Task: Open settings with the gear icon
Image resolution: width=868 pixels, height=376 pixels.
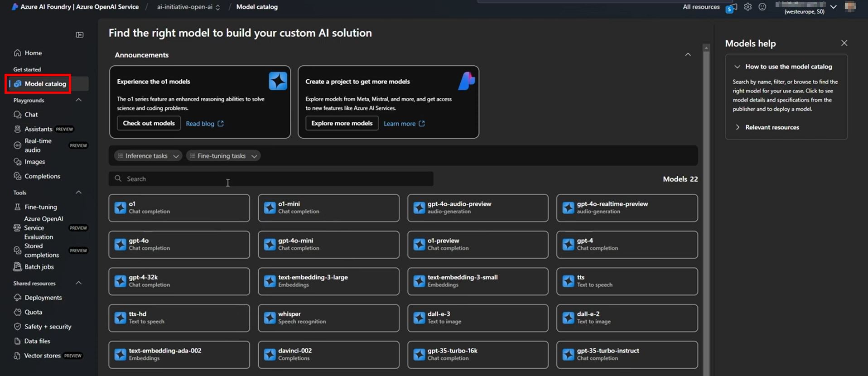Action: [747, 7]
